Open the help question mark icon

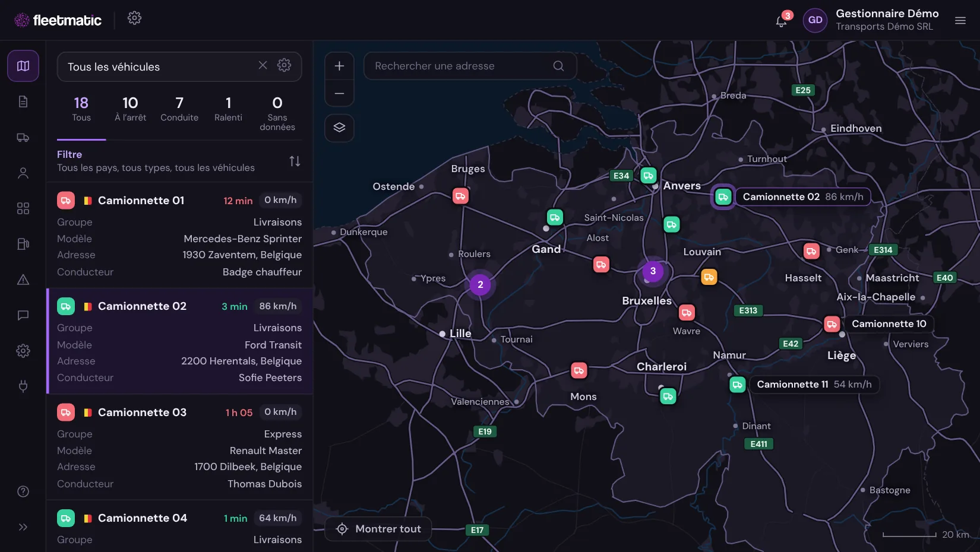(x=23, y=491)
